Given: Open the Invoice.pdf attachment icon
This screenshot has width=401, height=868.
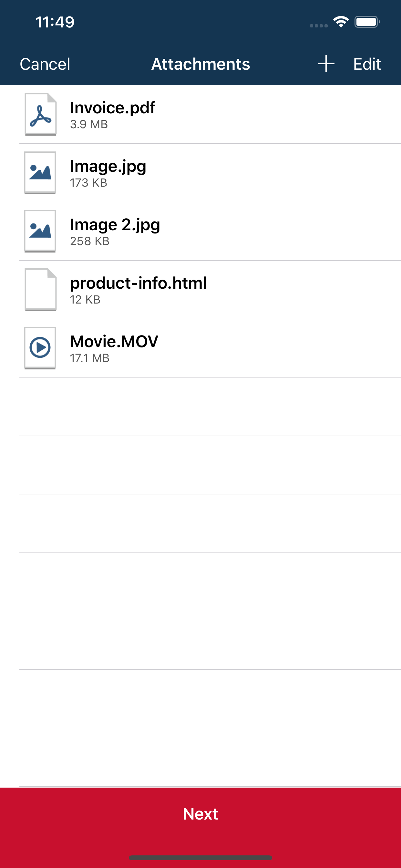Looking at the screenshot, I should [x=40, y=115].
